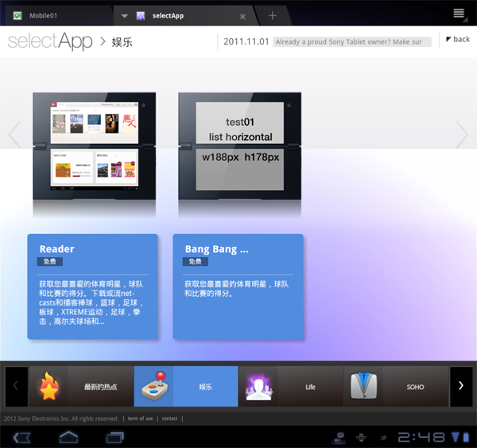Screen dimensions: 477x448
Task: Select the SOHO category label
Action: click(415, 387)
